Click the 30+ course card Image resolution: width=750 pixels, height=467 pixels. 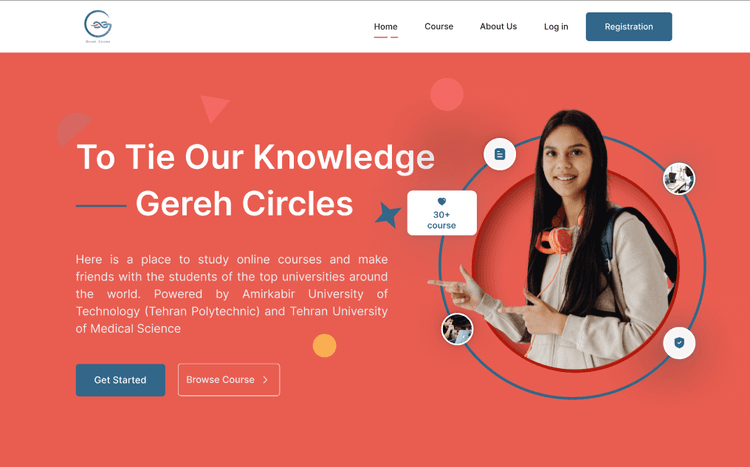click(x=441, y=213)
